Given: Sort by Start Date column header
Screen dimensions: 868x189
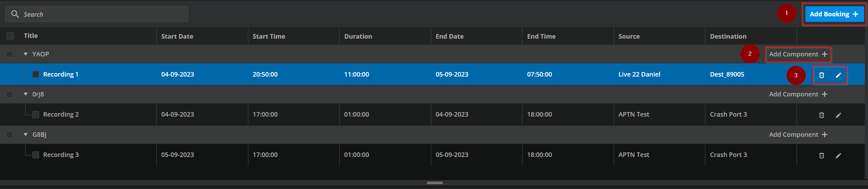Looking at the screenshot, I should pyautogui.click(x=177, y=37).
